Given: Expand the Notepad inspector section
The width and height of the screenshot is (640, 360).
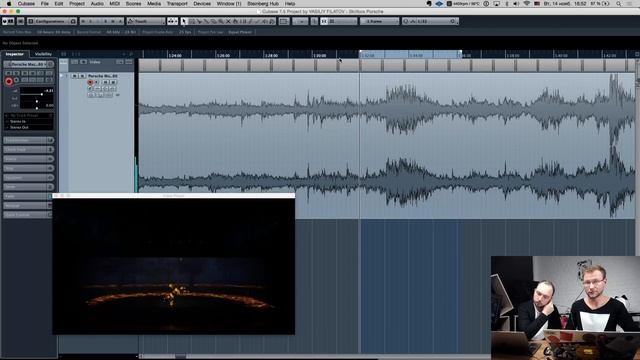Looking at the screenshot, I should (x=27, y=206).
